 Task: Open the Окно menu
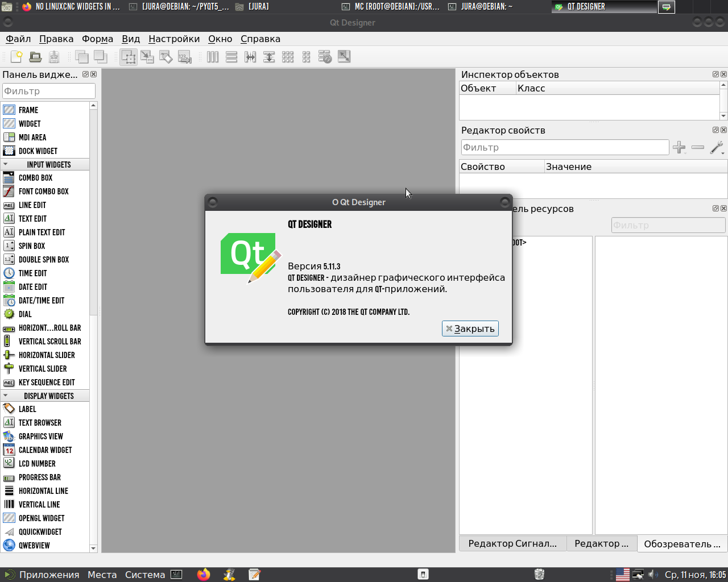[x=220, y=39]
